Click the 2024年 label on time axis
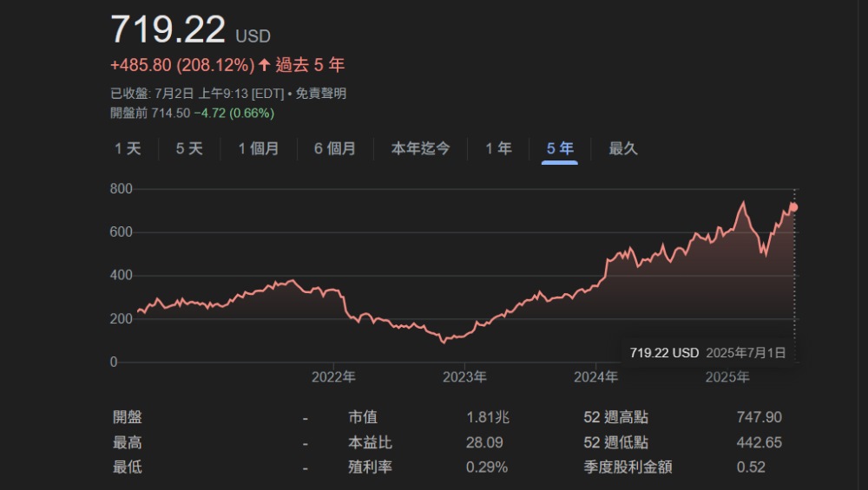 (595, 377)
